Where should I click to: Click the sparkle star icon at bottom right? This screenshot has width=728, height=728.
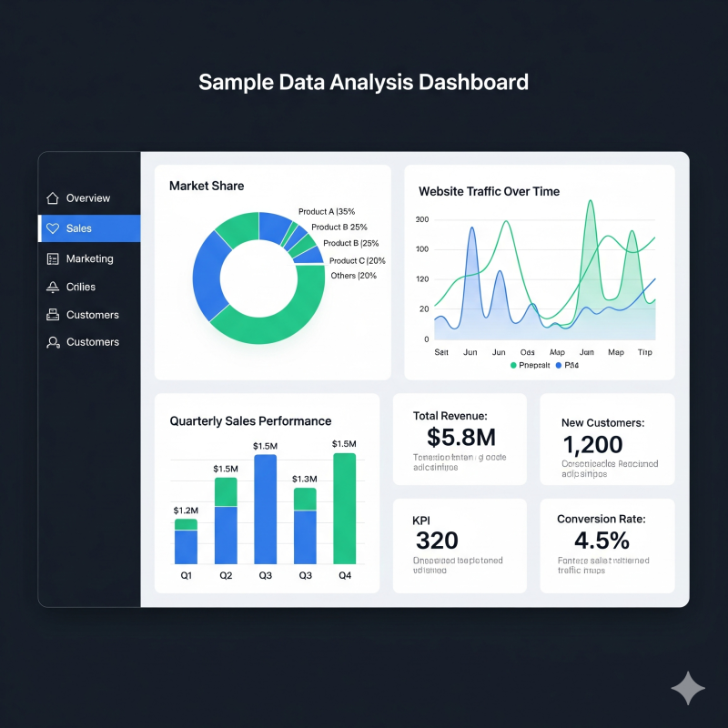pos(688,689)
